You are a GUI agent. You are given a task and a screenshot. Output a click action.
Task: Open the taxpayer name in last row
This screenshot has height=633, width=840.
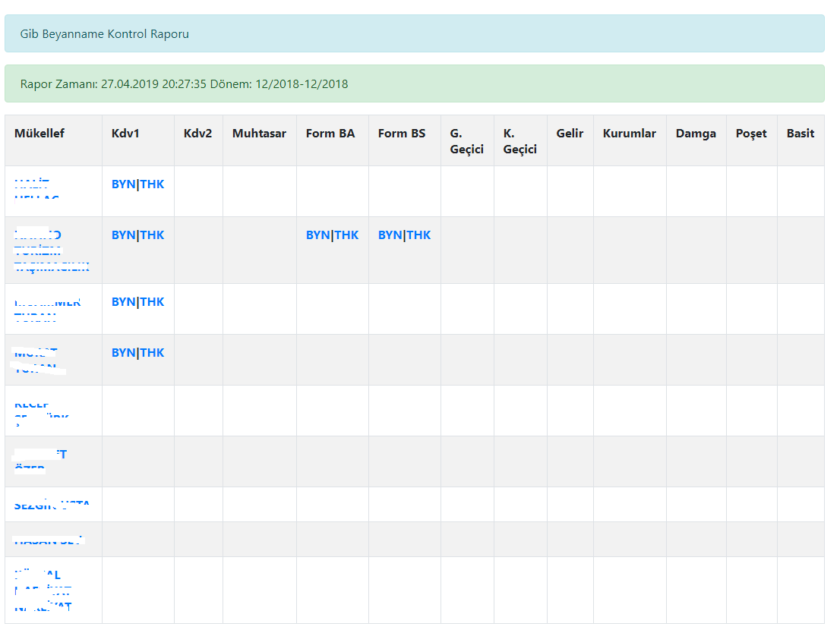click(x=43, y=590)
